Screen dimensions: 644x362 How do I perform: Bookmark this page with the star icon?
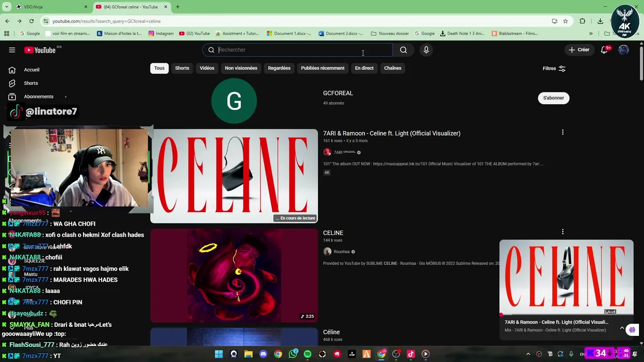coord(566,21)
